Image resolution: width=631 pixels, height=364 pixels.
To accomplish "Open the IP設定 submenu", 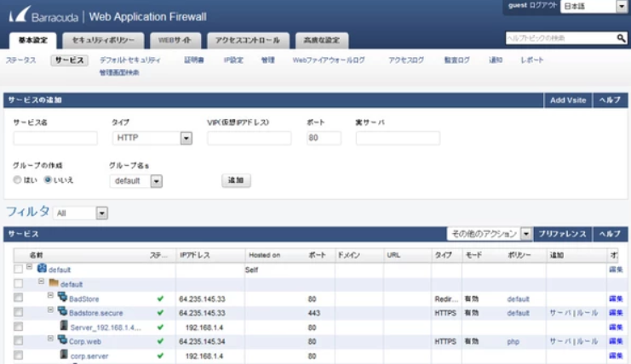I will pyautogui.click(x=233, y=60).
